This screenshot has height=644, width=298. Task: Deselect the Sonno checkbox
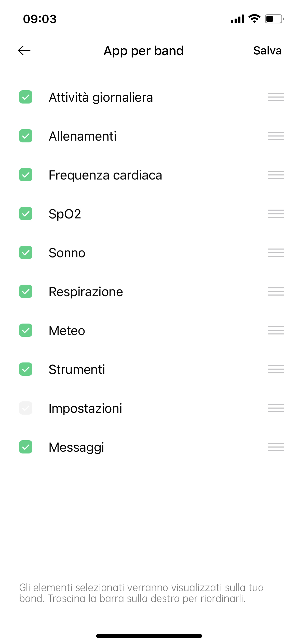[26, 253]
